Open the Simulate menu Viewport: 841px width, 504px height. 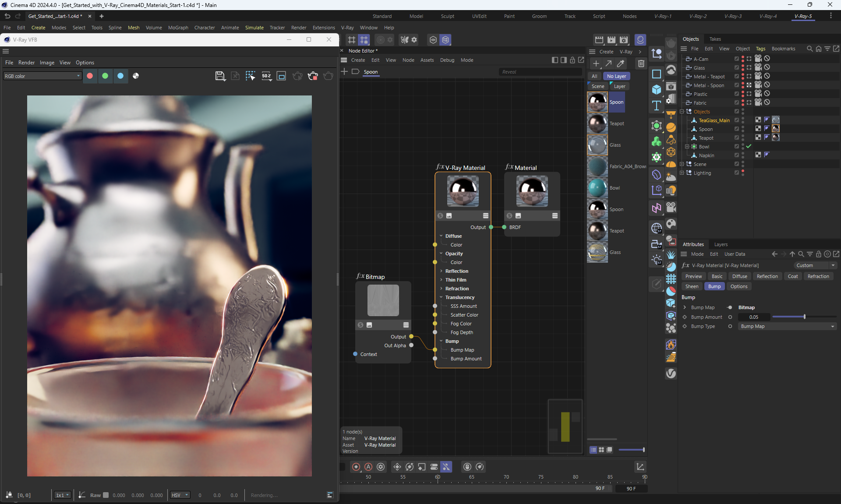click(x=254, y=28)
